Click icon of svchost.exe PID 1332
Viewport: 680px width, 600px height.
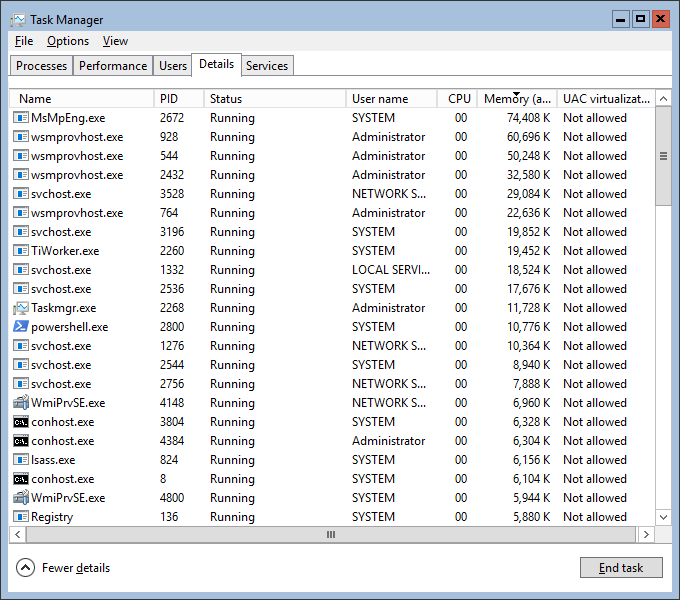click(x=20, y=270)
